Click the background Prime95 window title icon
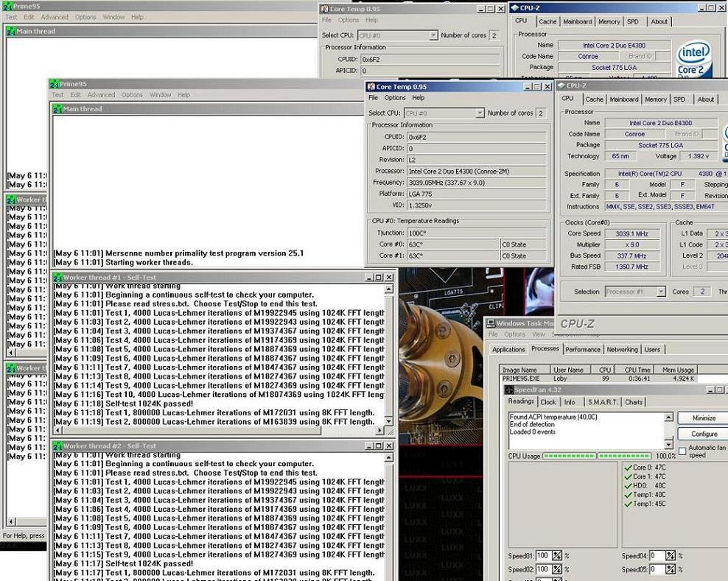 click(x=7, y=7)
